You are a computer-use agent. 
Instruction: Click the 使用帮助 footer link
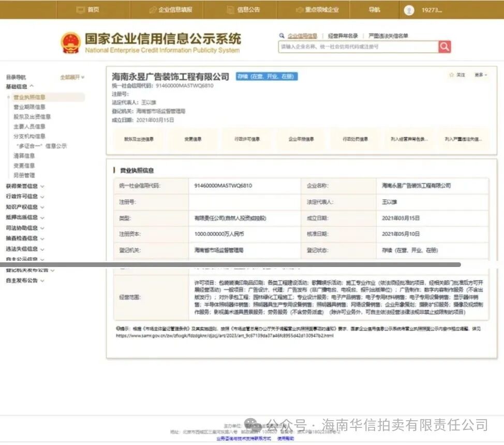point(286,439)
